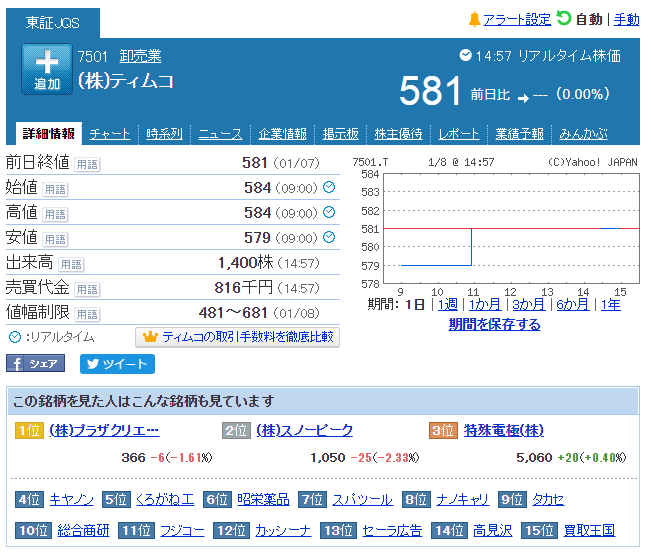Screen dimensions: 651x556
Task: Click the intraday price chart
Action: (511, 228)
